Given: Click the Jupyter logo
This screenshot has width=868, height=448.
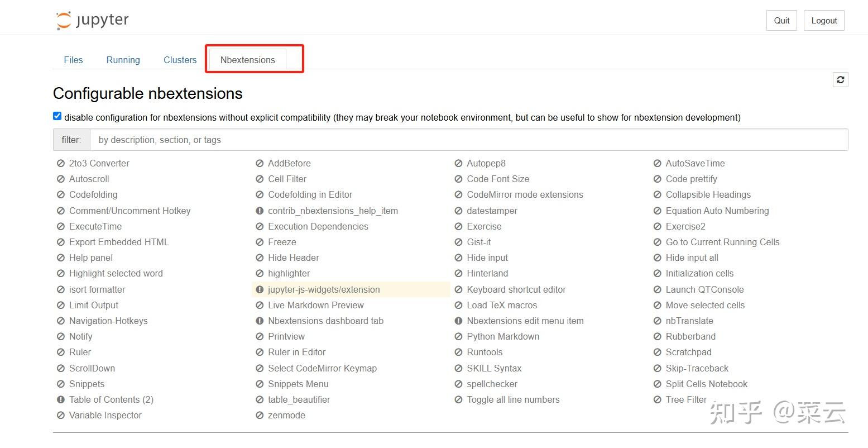Looking at the screenshot, I should pyautogui.click(x=93, y=20).
